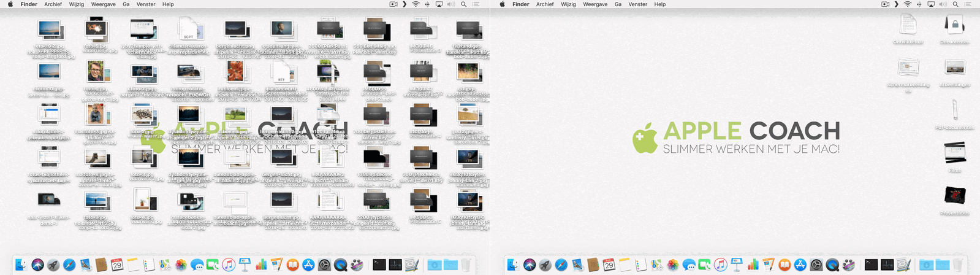Open iTunes from the cluttered desktop's Dock

click(x=229, y=265)
